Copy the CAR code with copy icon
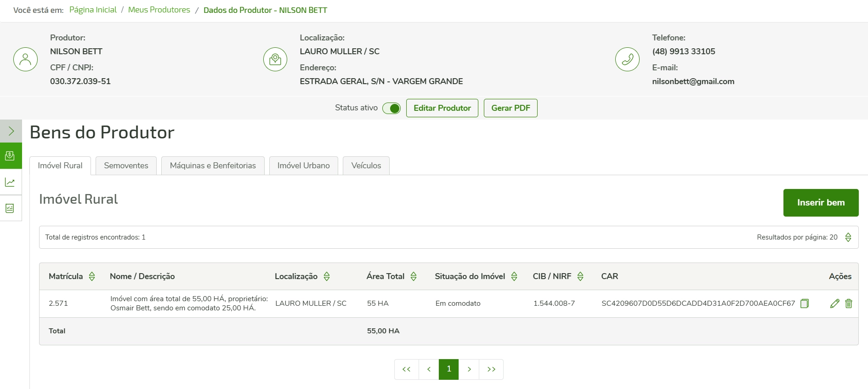Viewport: 868px width, 389px height. pyautogui.click(x=804, y=303)
